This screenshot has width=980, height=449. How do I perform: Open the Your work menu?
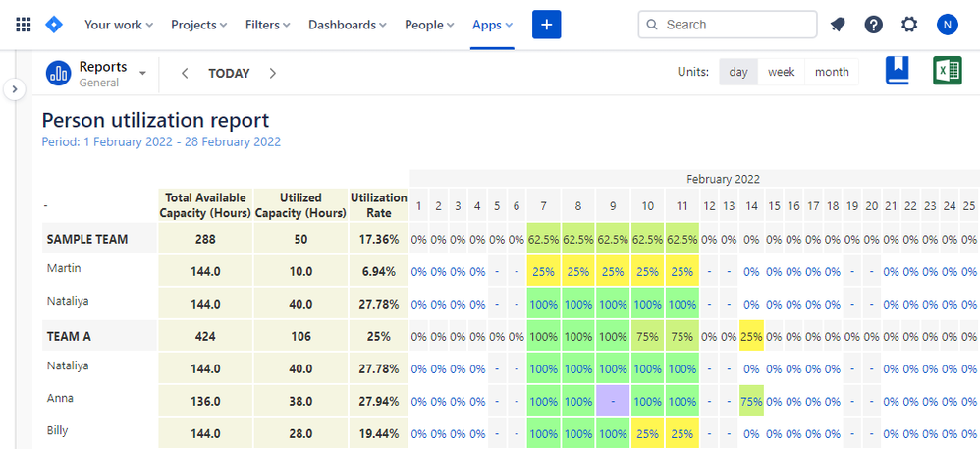click(x=119, y=25)
